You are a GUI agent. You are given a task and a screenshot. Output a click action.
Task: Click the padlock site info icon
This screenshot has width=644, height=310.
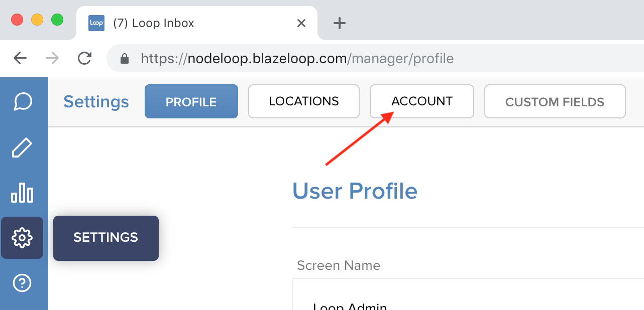125,59
